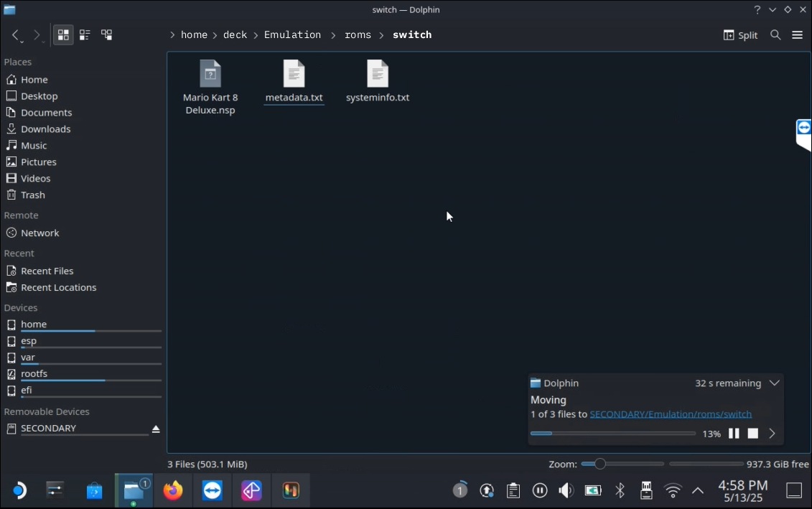Screen dimensions: 812x509
Task: Toggle Split view
Action: coord(740,34)
